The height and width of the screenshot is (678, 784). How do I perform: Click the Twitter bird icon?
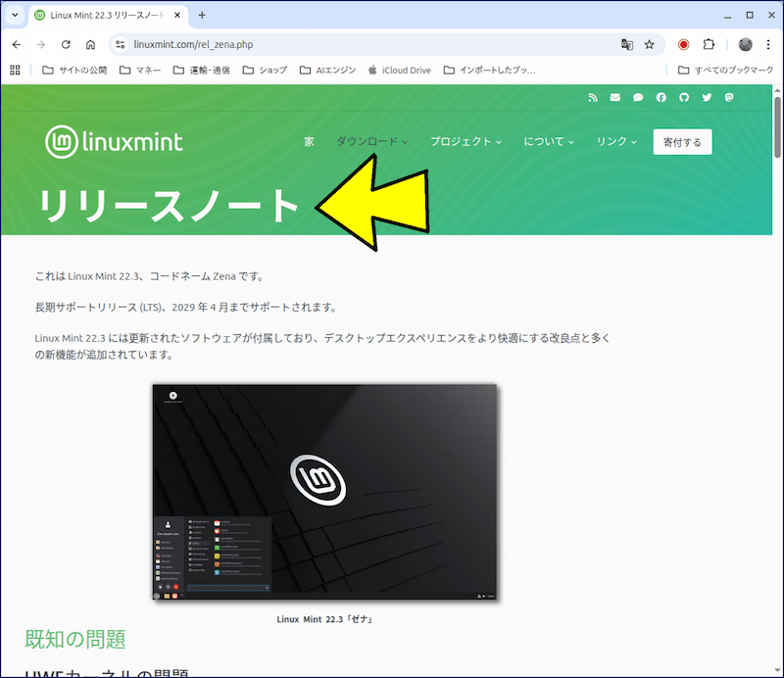707,98
